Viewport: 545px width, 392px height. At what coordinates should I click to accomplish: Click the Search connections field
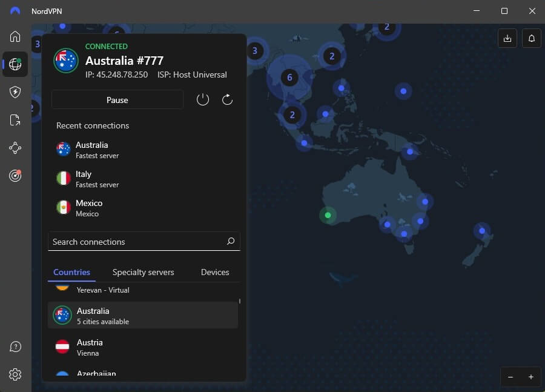tap(144, 241)
